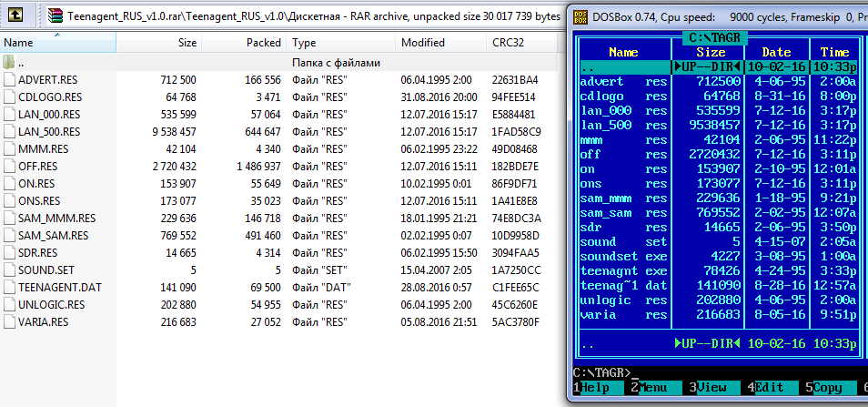
Task: Click 'Папка с файлами' type text in WinRAR
Action: pyautogui.click(x=336, y=63)
